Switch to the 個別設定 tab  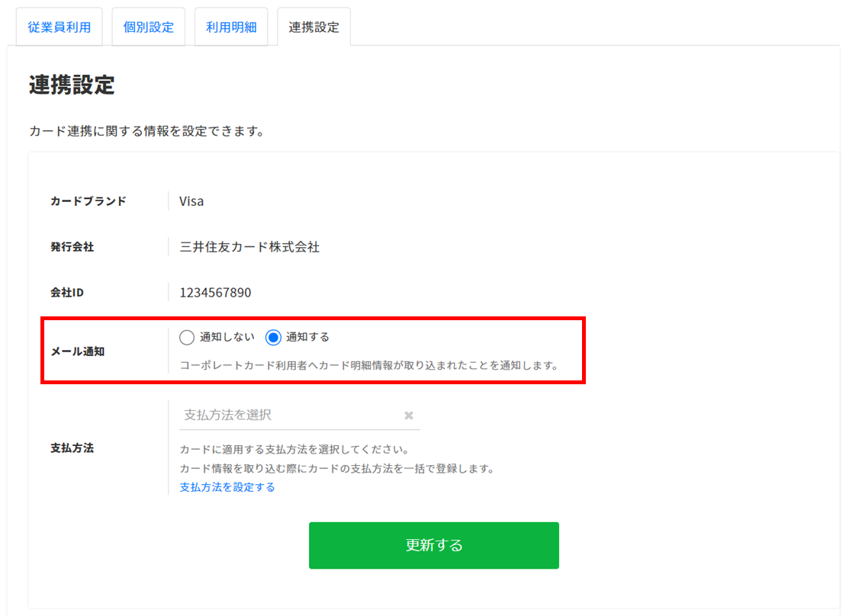(149, 27)
